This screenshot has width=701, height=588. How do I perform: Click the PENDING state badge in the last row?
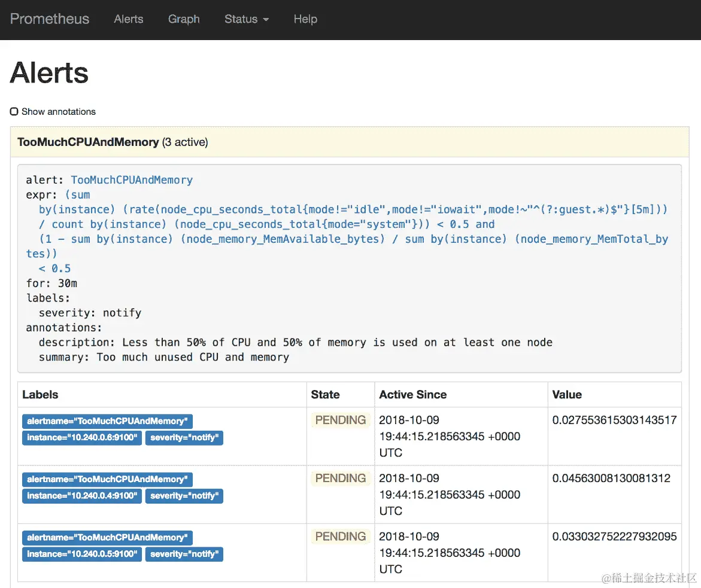pos(341,537)
